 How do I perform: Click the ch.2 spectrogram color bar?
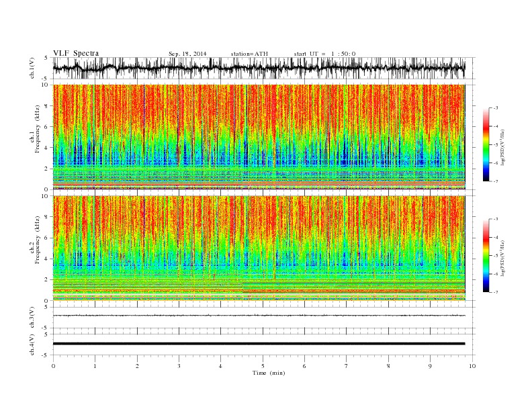pyautogui.click(x=486, y=255)
